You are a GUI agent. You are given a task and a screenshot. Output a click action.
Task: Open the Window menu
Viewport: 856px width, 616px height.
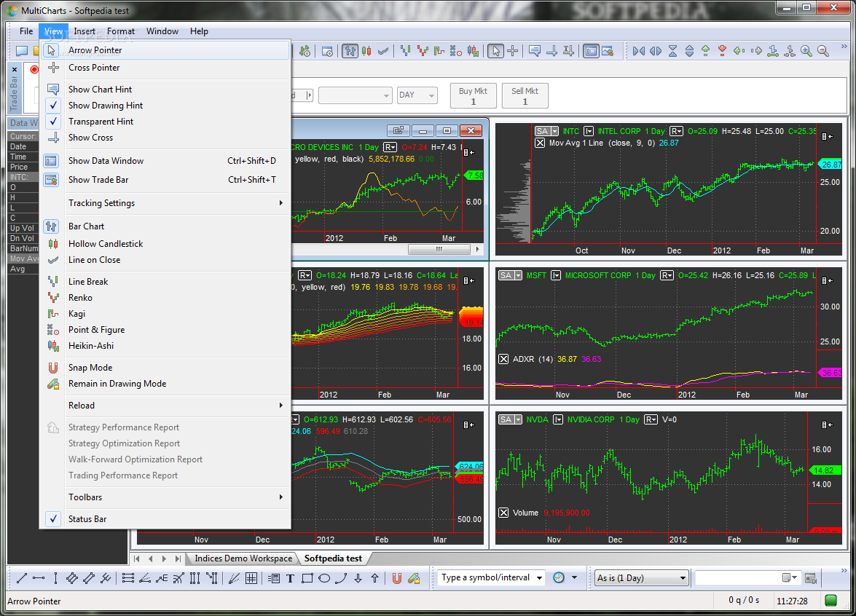[162, 31]
